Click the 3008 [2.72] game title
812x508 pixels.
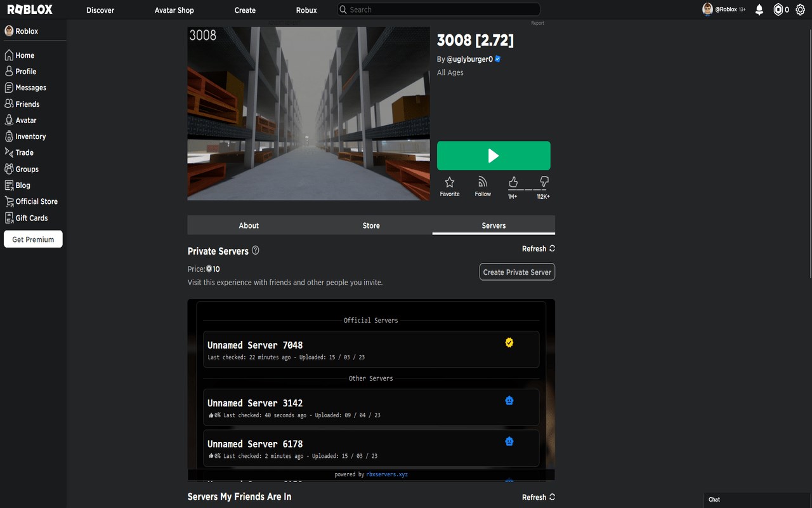[475, 40]
